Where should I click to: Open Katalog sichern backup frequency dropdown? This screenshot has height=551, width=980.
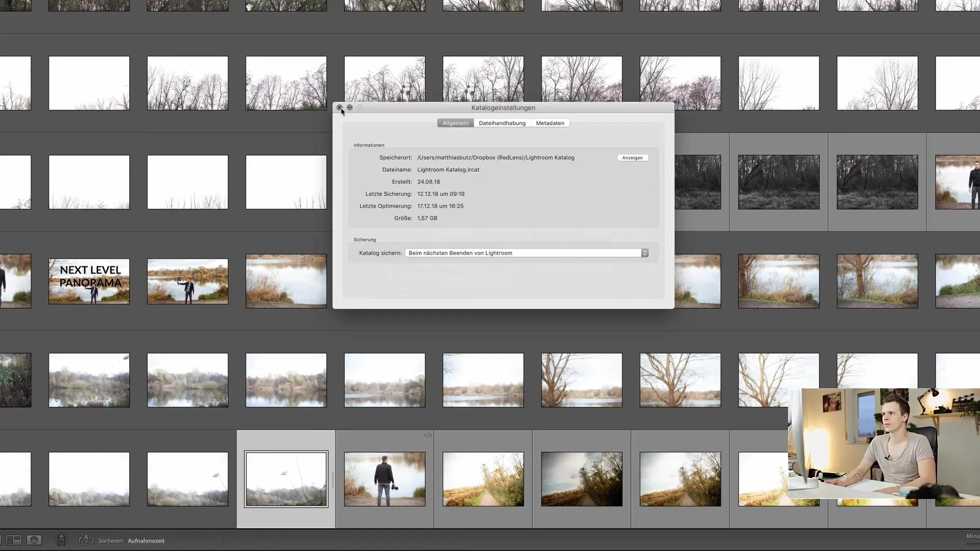[527, 253]
